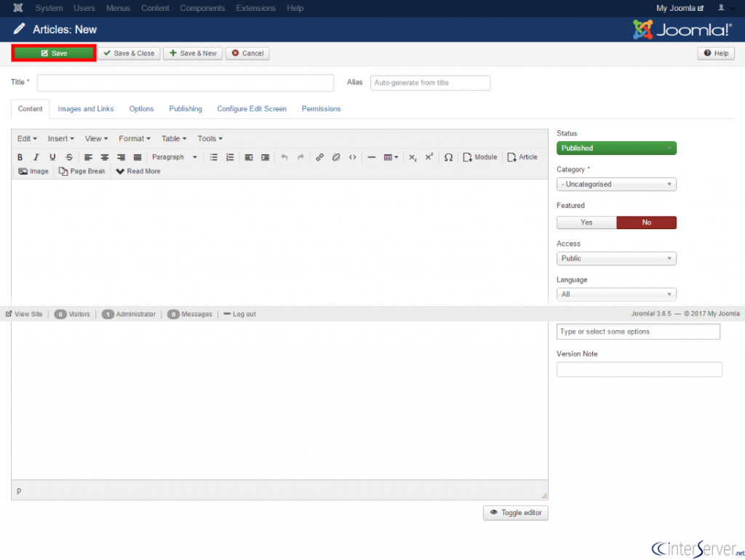Screen dimensions: 745x560
Task: Insert a special character (omega)
Action: tap(448, 157)
